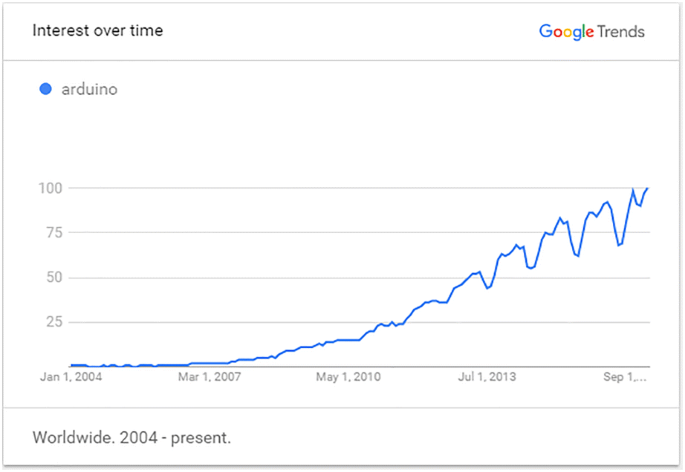Screen dimensions: 685x472
Task: Click the Jan 1, 2004 axis label
Action: coord(71,377)
